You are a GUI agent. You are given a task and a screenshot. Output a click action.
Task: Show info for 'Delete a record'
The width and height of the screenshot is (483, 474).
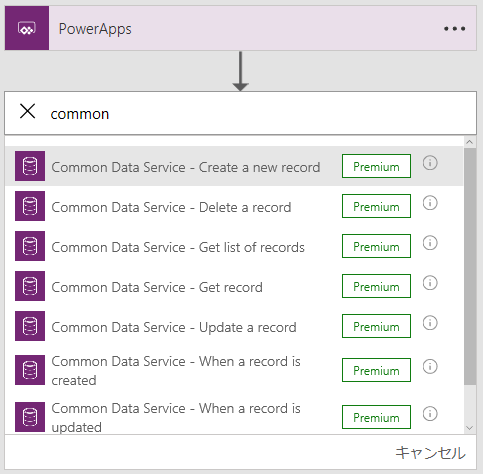(x=430, y=203)
